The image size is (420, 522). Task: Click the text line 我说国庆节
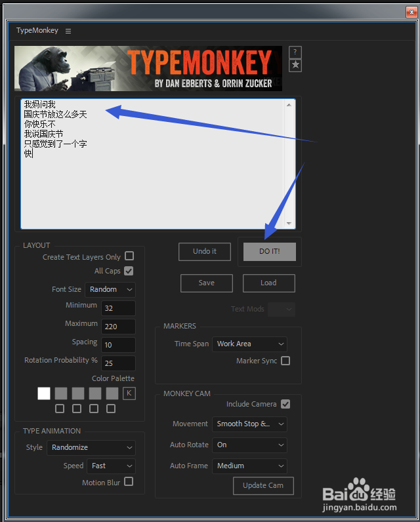pyautogui.click(x=43, y=134)
